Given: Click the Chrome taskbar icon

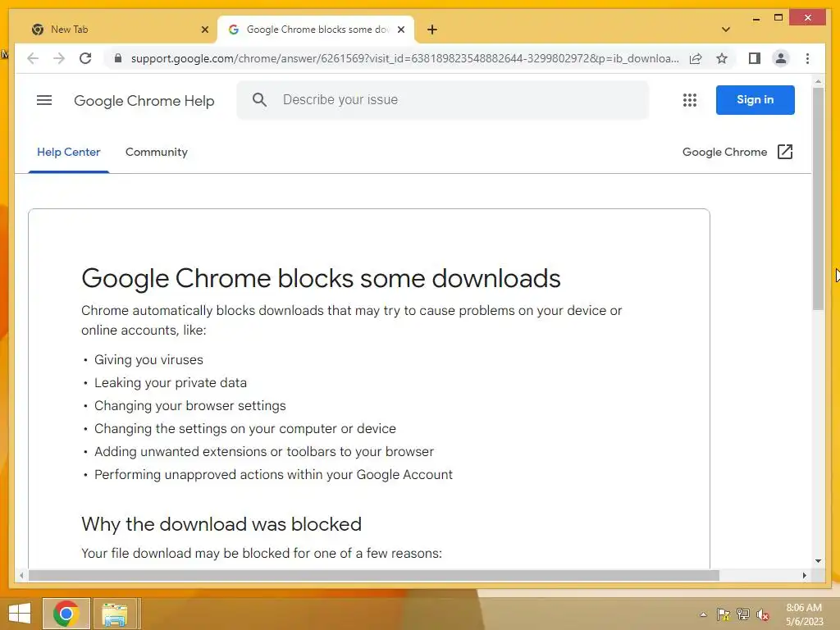Looking at the screenshot, I should [x=66, y=614].
